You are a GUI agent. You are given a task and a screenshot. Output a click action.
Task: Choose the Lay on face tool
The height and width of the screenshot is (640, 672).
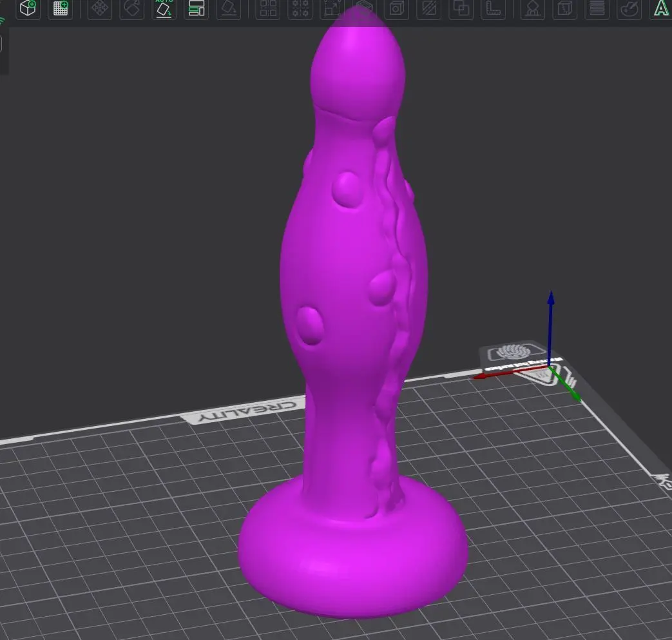click(x=229, y=8)
